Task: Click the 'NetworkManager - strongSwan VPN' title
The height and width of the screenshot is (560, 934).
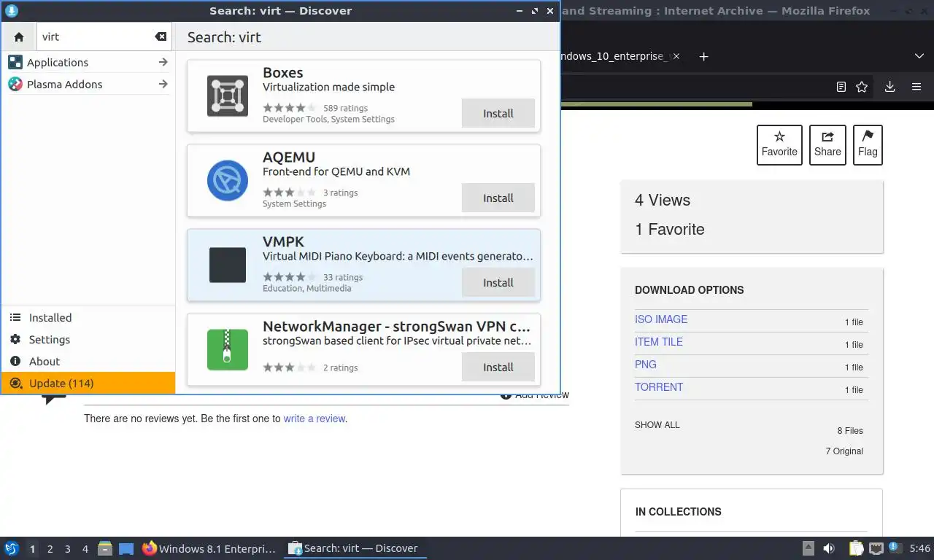Action: [x=396, y=326]
